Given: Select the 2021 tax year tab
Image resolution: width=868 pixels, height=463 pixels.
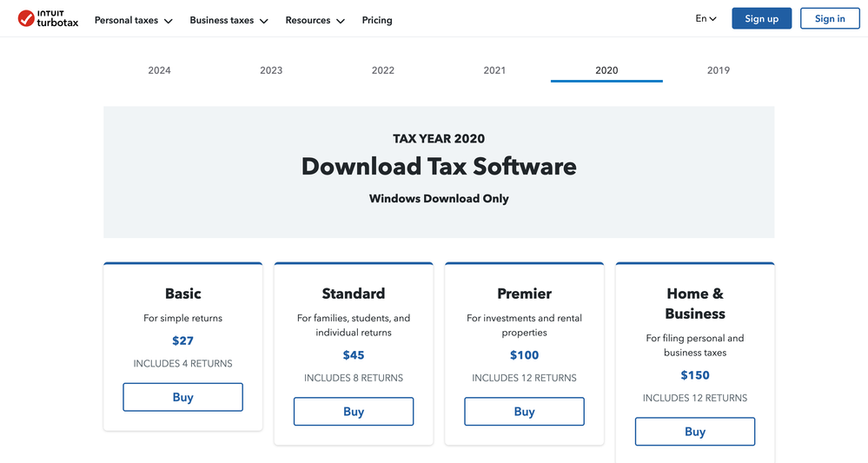Looking at the screenshot, I should click(x=495, y=70).
